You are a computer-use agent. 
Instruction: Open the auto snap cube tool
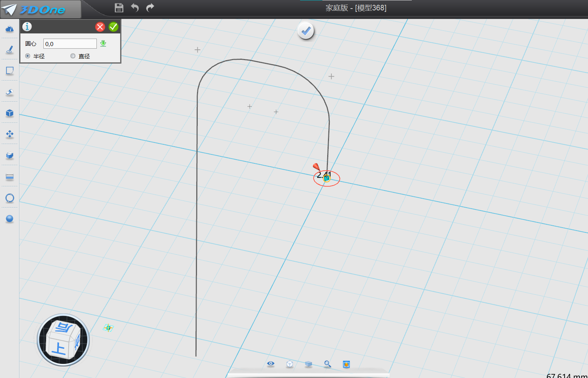(10, 155)
